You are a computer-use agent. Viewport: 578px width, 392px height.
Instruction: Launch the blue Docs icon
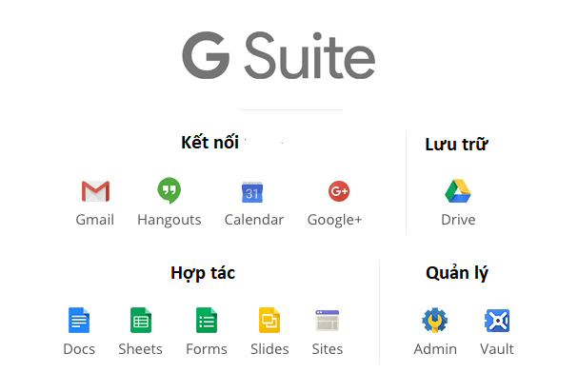[x=79, y=320]
